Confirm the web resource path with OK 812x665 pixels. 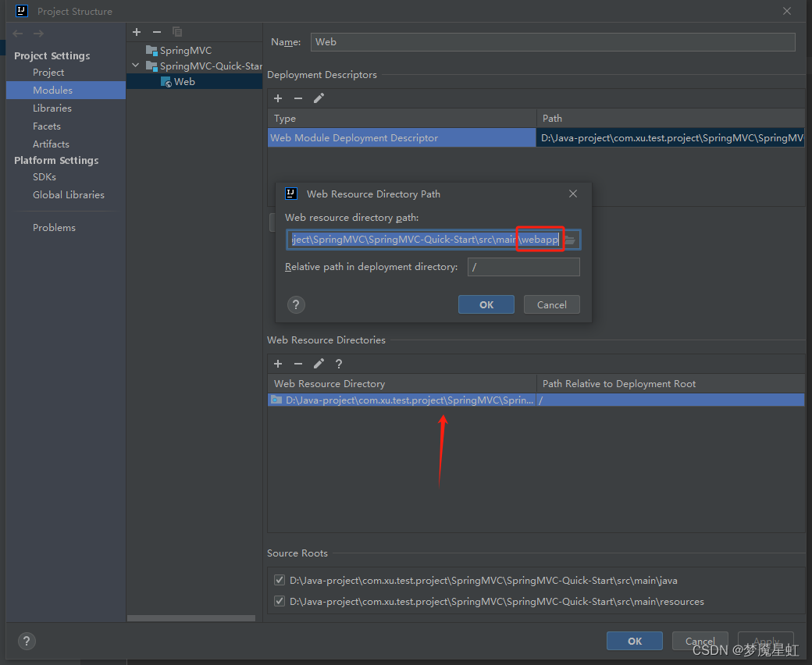[x=486, y=305]
